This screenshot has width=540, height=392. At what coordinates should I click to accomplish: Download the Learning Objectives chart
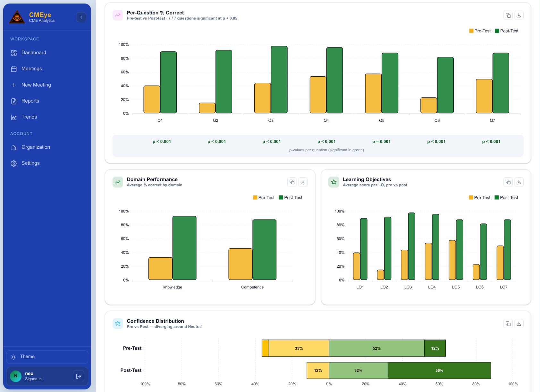coord(519,182)
